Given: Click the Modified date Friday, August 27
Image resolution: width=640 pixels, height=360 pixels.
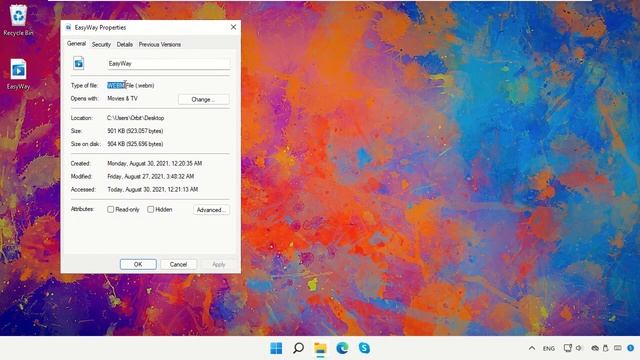Looking at the screenshot, I should (x=151, y=176).
